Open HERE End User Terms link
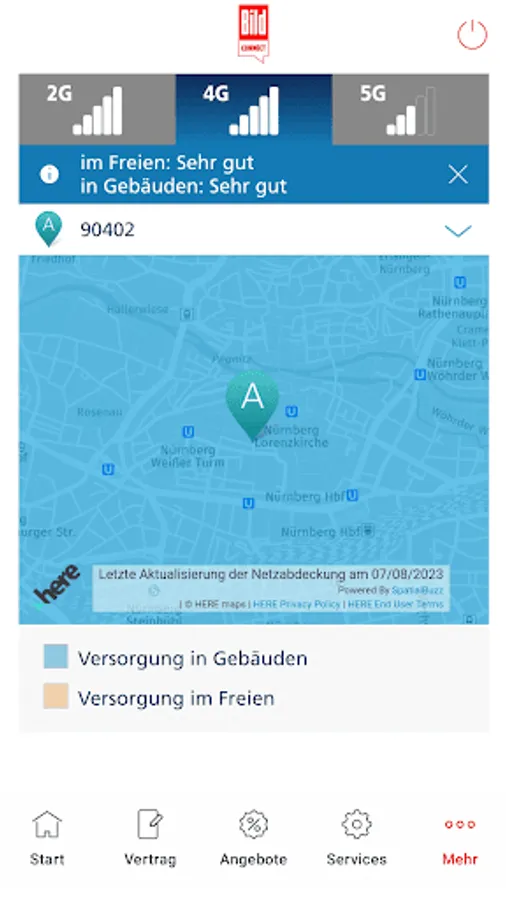The image size is (506, 900). (395, 604)
